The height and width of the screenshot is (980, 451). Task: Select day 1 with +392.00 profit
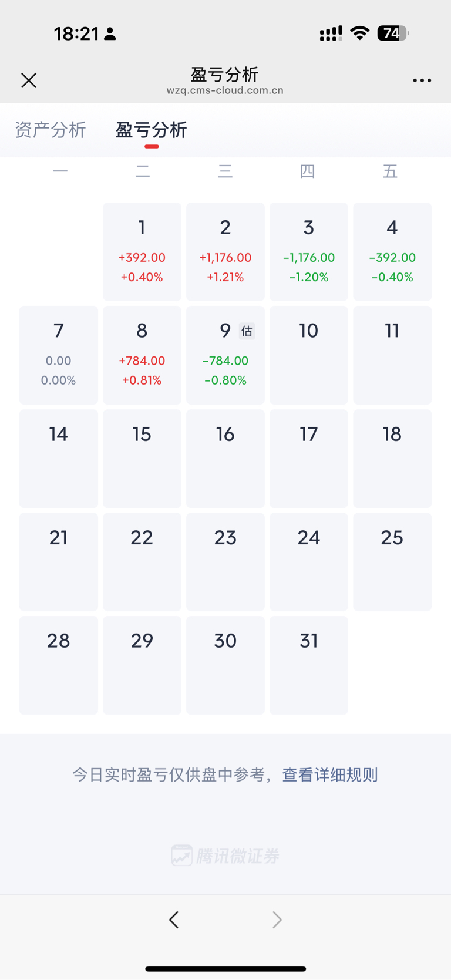pos(142,252)
